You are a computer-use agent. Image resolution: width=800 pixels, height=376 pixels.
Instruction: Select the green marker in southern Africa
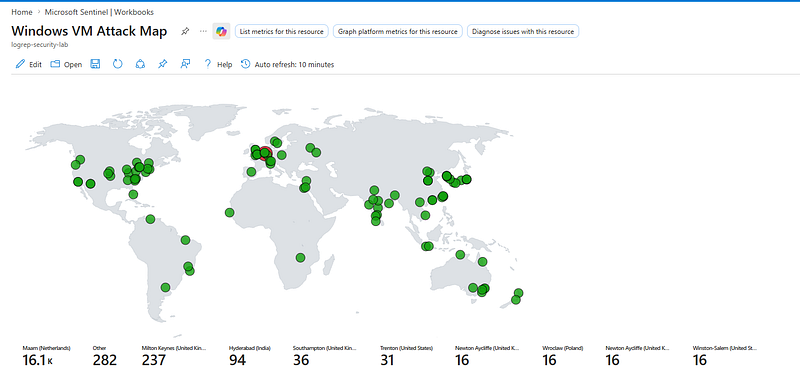[x=301, y=257]
